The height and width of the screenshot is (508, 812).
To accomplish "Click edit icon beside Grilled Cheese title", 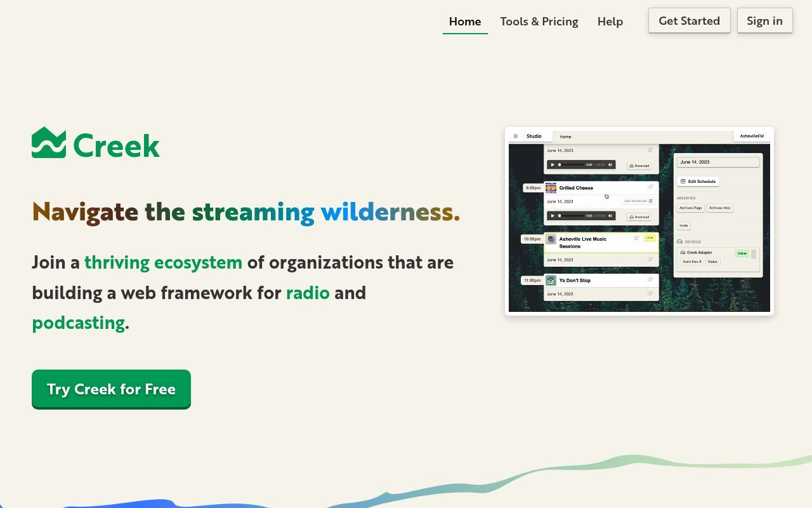I will point(650,187).
